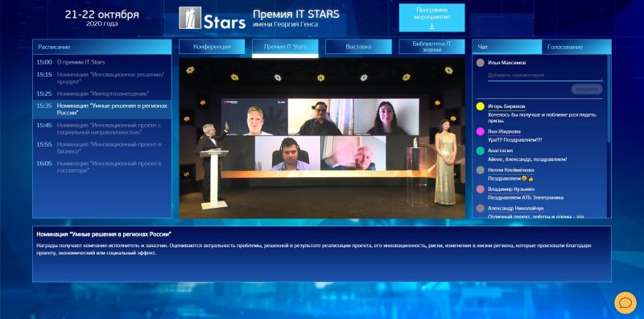Click Яна Жидкова's magenta avatar
Screen dimensions: 644x319
(x=480, y=131)
